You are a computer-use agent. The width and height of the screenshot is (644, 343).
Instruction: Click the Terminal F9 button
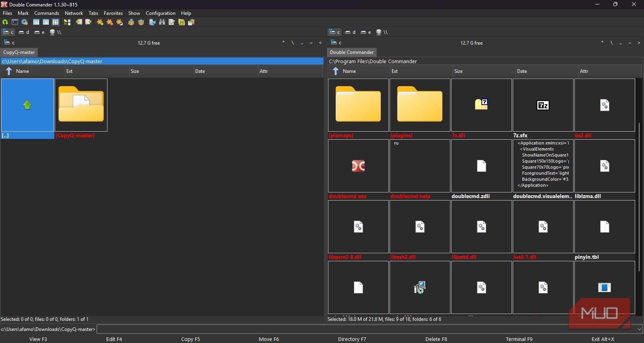click(x=519, y=339)
